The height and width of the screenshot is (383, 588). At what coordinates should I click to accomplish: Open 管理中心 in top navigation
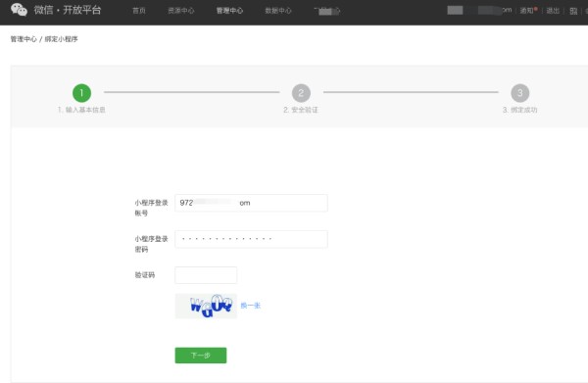[x=229, y=11]
